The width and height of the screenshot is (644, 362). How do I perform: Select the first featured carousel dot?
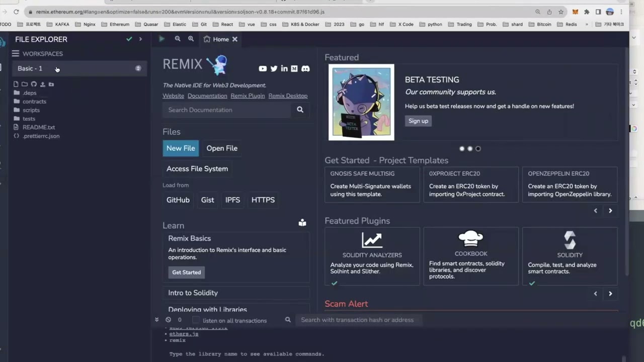pos(462,149)
